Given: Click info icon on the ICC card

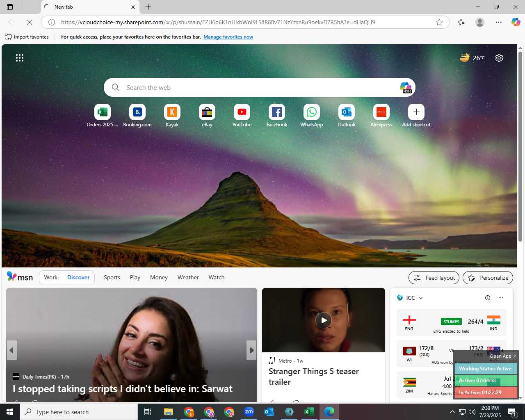Looking at the screenshot, I should pyautogui.click(x=488, y=298).
